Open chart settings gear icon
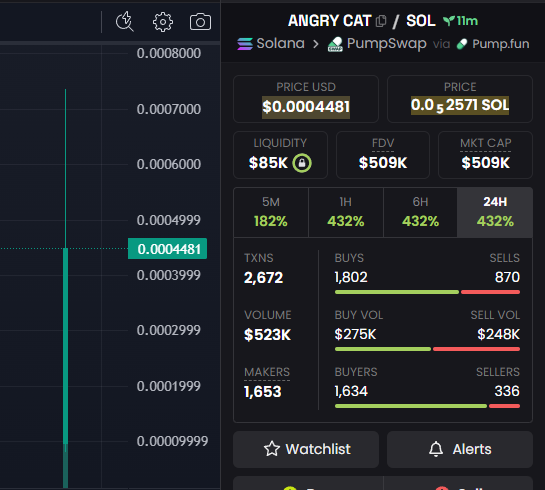This screenshot has width=545, height=490. (x=163, y=22)
